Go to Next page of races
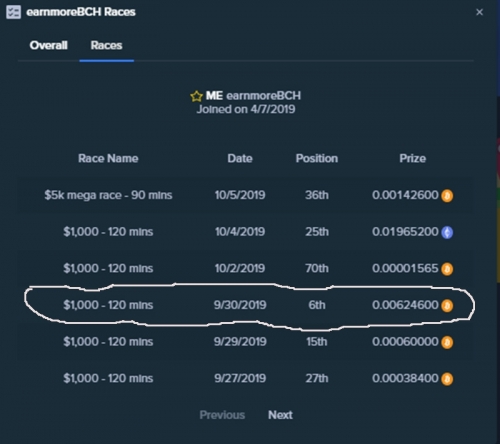The width and height of the screenshot is (500, 444). pos(280,415)
